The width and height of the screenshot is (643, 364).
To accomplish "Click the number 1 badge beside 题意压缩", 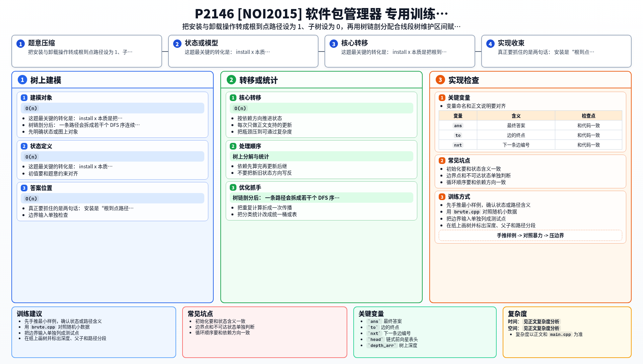I will point(20,44).
